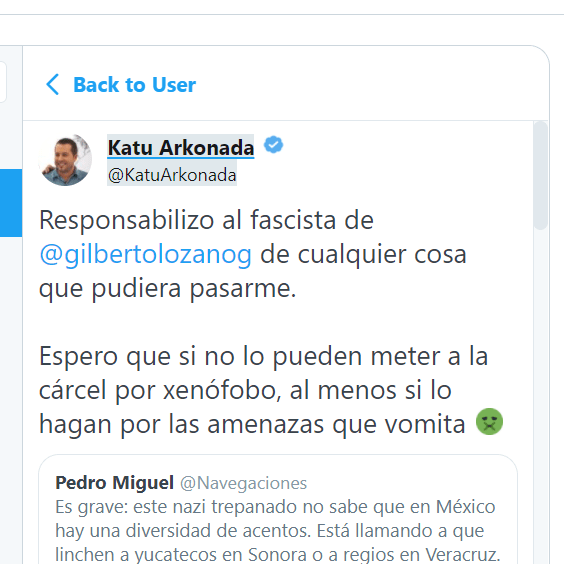
Task: Click the Pedro Miguel author name
Action: (x=114, y=482)
